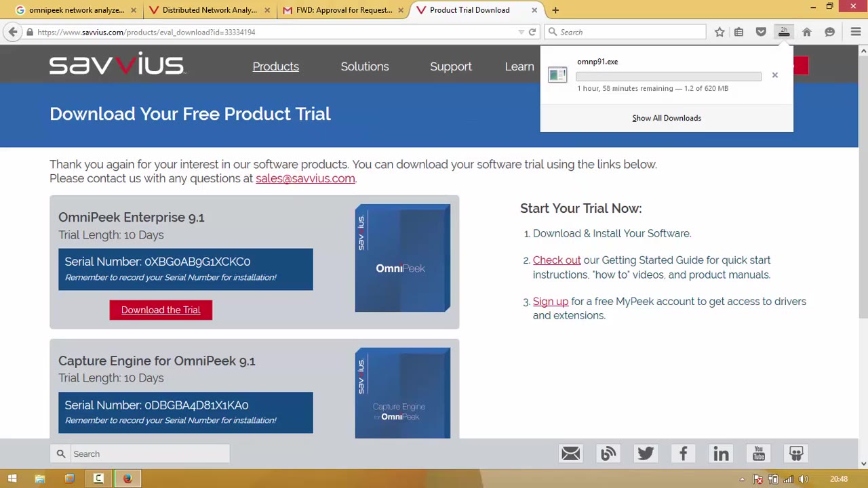Bookmark this page with star icon
The image size is (868, 488).
pos(719,32)
